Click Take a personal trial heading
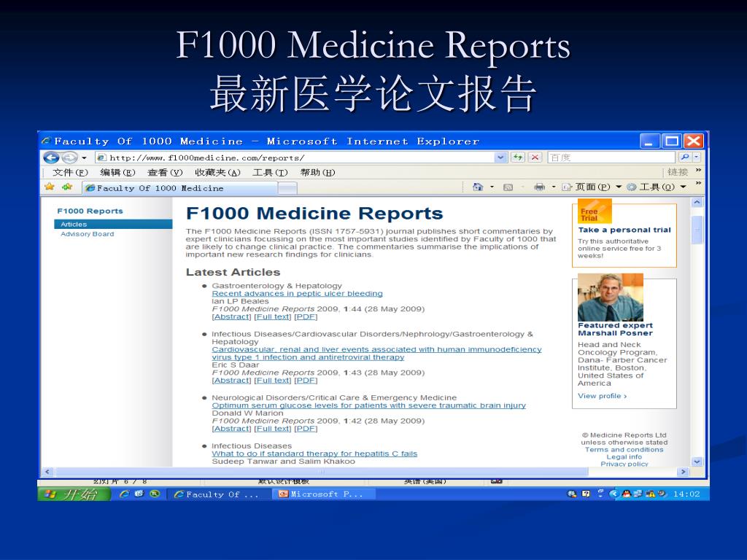The width and height of the screenshot is (747, 560). click(x=624, y=230)
